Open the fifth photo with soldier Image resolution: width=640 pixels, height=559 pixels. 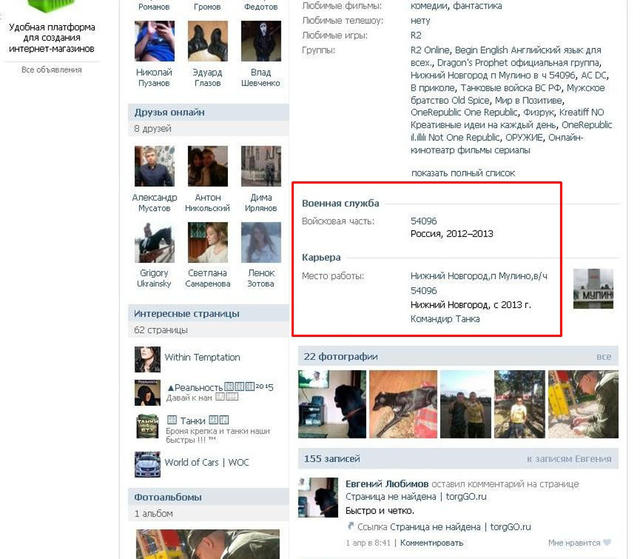click(583, 404)
